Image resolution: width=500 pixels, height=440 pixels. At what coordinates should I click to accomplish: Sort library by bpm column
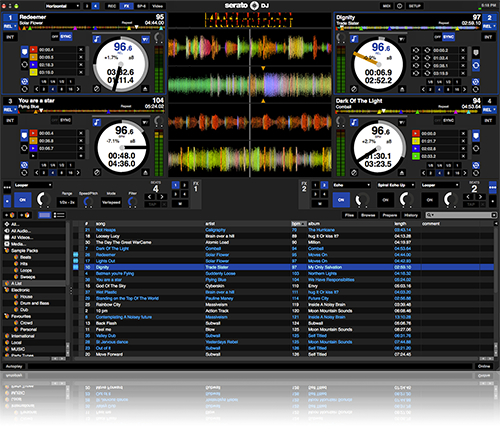(x=298, y=224)
